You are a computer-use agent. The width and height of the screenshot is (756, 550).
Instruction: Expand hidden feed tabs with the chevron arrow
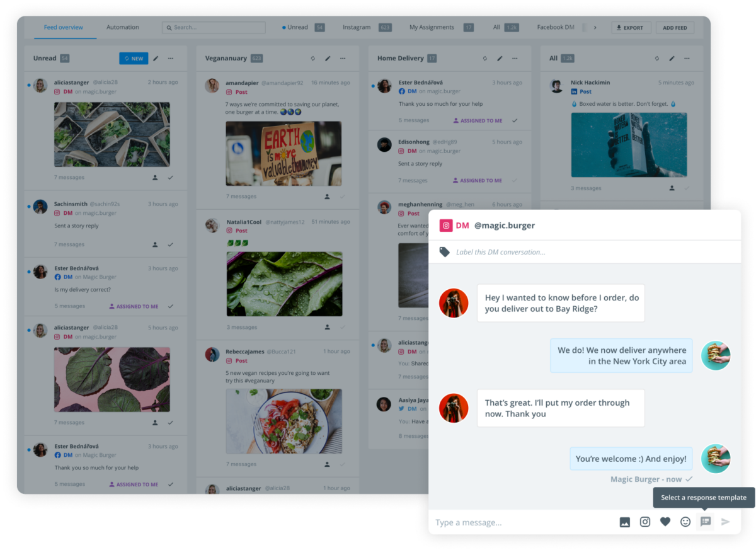[595, 27]
